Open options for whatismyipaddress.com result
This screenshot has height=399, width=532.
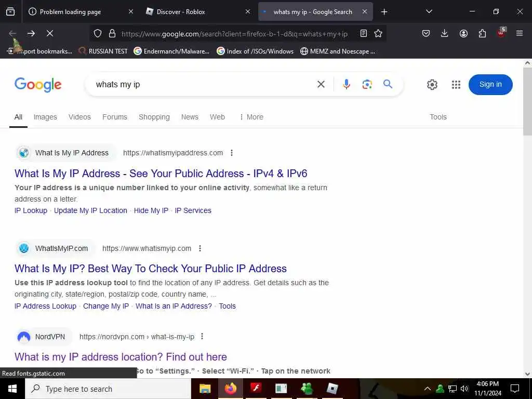232,153
